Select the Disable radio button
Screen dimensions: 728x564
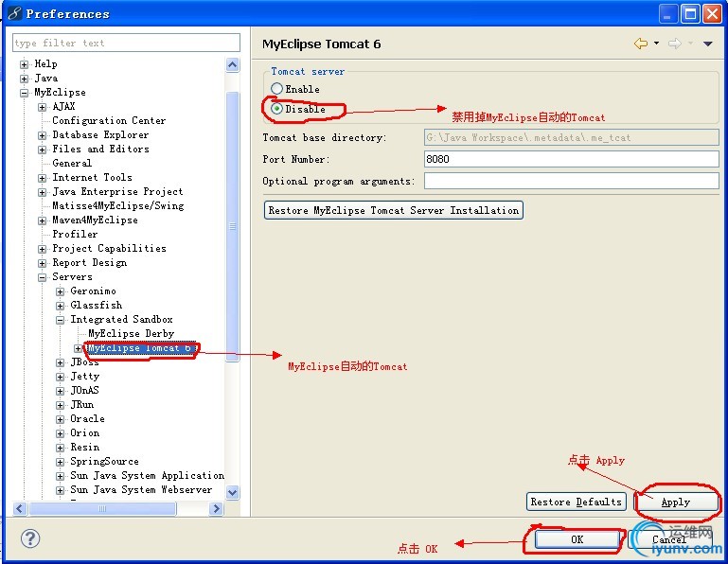click(277, 109)
